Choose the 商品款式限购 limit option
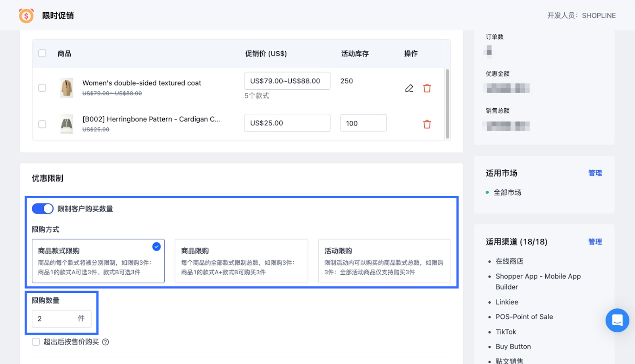Viewport: 635px width, 364px height. (x=98, y=261)
